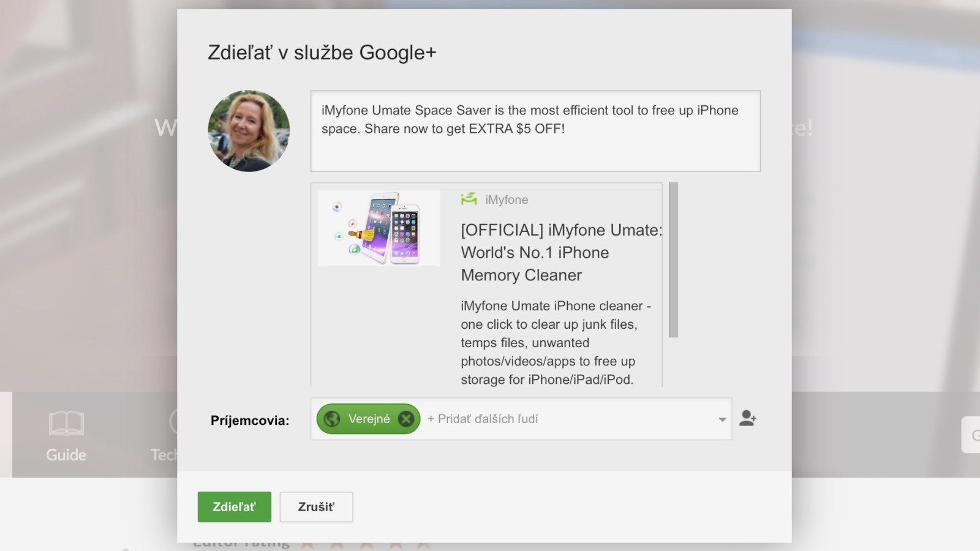This screenshot has height=551, width=980.
Task: Open the iMyfone source name link
Action: [507, 200]
